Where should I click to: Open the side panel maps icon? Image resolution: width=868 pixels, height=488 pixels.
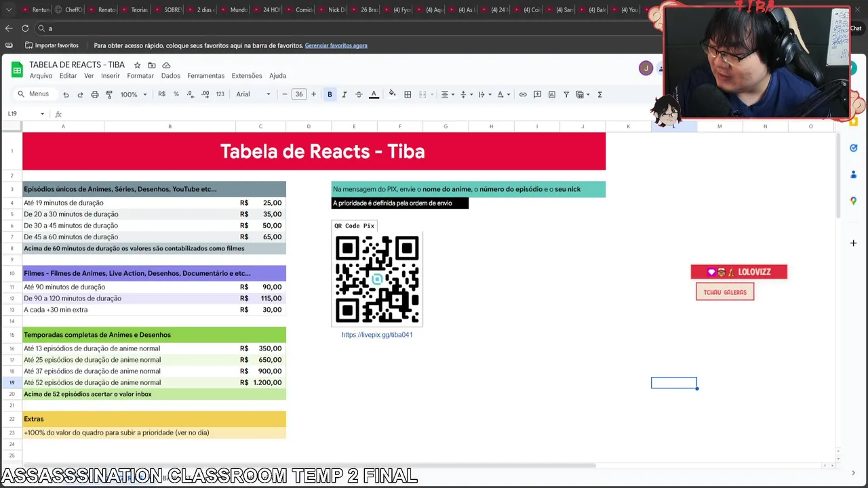[x=853, y=201]
